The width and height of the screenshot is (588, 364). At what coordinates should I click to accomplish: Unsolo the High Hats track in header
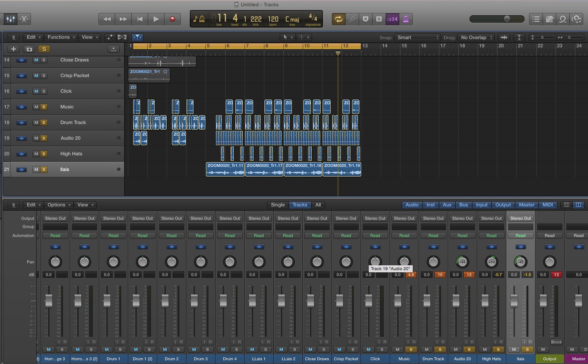44,154
